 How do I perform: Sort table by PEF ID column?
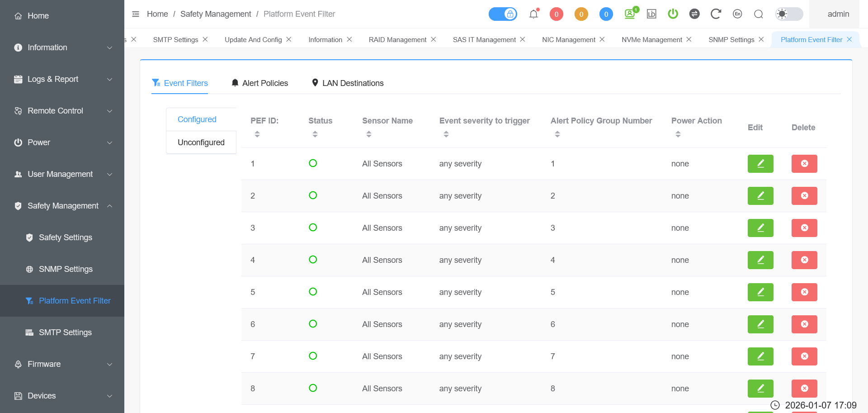(257, 134)
